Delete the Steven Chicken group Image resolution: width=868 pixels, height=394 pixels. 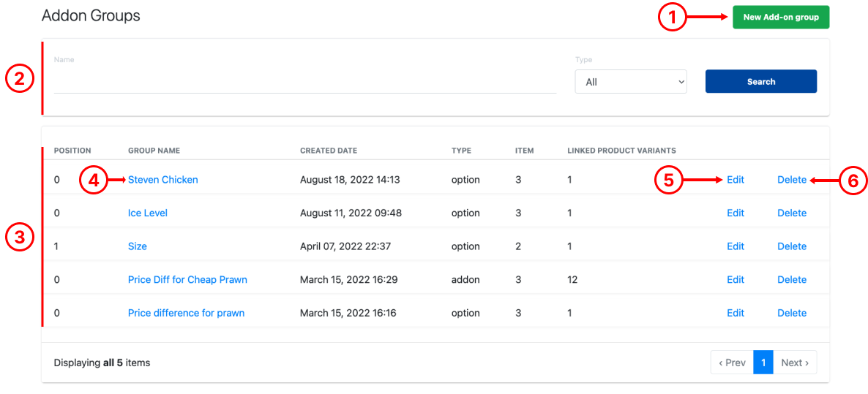coord(791,180)
